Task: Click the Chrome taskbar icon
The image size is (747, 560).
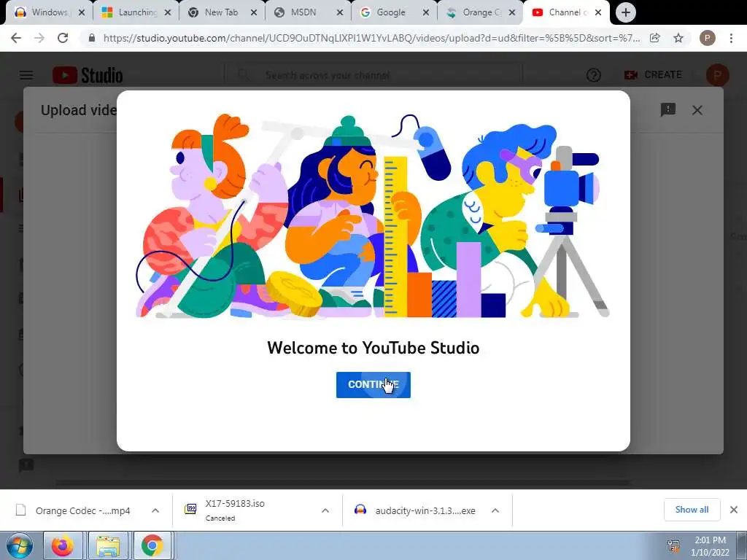Action: (x=152, y=545)
